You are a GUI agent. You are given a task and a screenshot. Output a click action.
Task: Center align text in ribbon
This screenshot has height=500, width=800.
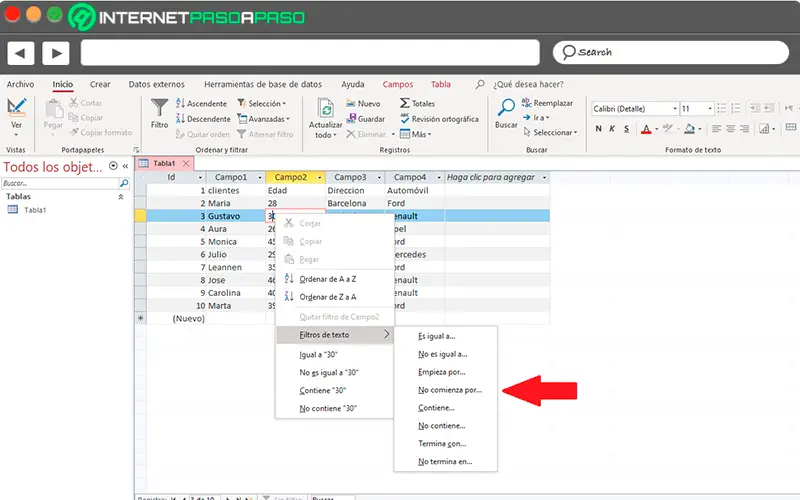731,129
